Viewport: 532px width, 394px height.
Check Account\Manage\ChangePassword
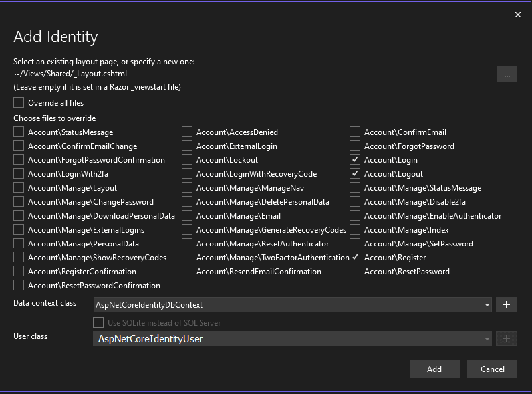pos(19,201)
